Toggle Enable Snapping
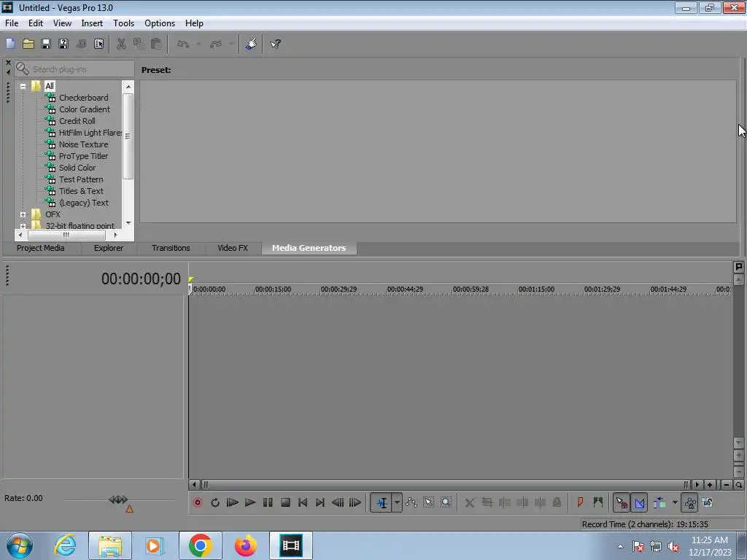Image resolution: width=747 pixels, height=560 pixels. [622, 502]
